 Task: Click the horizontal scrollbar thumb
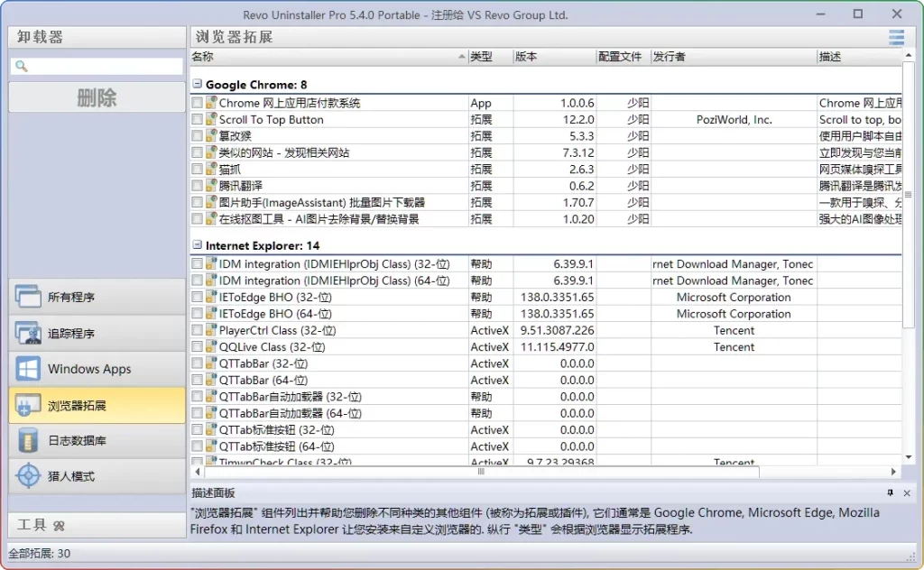[x=481, y=472]
